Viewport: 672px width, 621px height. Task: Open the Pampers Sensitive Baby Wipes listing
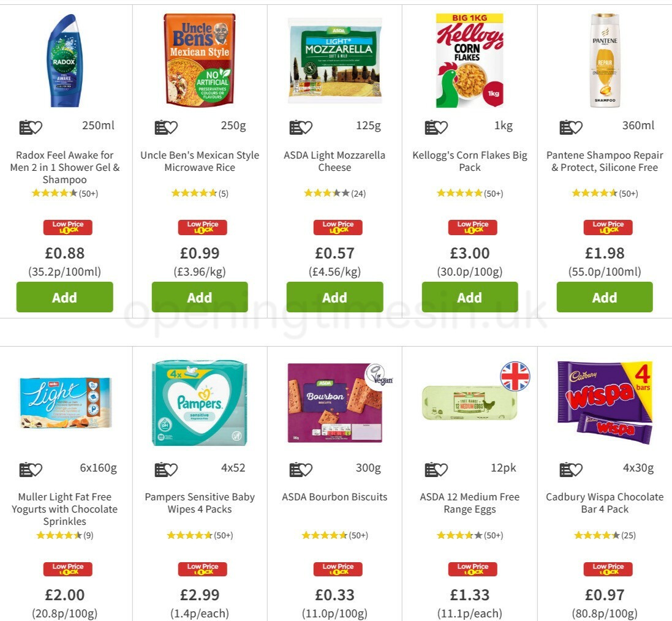(x=200, y=503)
